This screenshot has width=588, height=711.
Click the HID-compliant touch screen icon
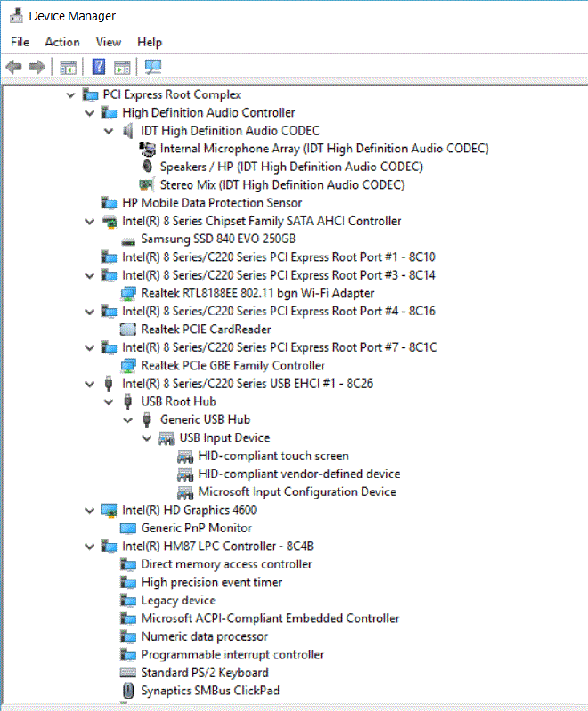pyautogui.click(x=185, y=456)
